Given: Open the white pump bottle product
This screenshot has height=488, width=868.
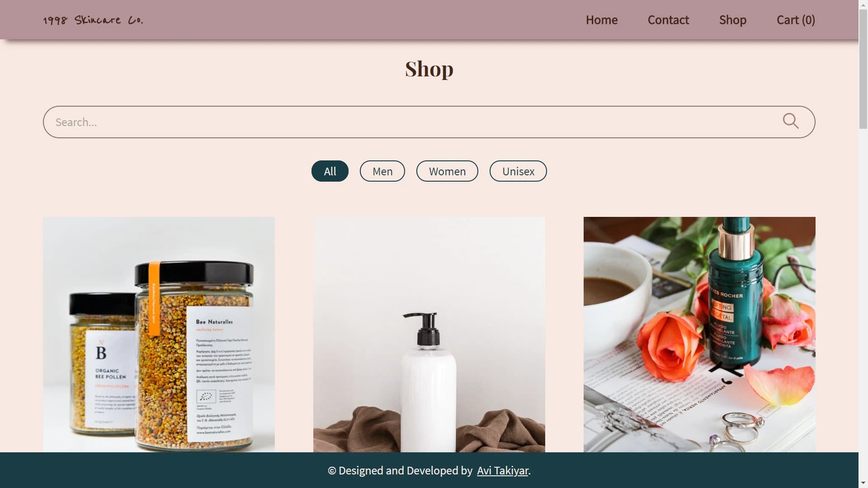Looking at the screenshot, I should tap(429, 334).
